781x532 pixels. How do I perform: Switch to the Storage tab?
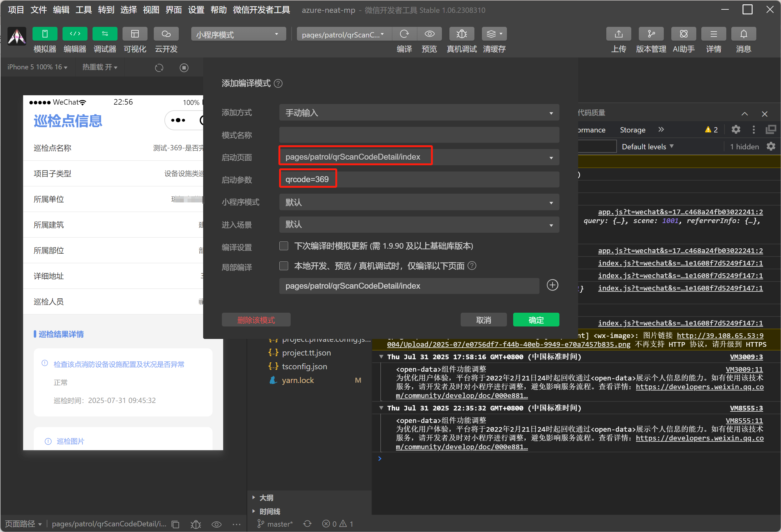(x=632, y=130)
